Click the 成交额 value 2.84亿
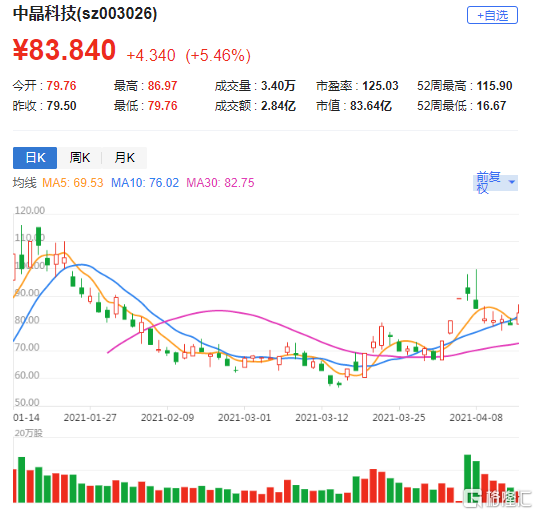538x515 pixels. click(278, 106)
